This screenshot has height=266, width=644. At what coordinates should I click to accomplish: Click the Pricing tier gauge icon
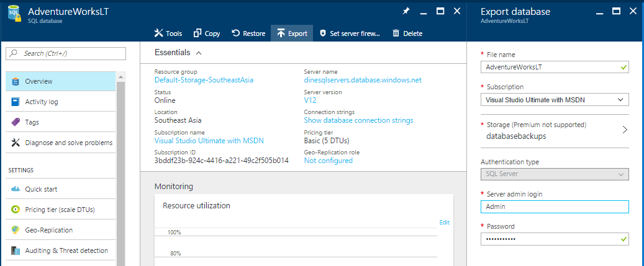click(x=16, y=210)
